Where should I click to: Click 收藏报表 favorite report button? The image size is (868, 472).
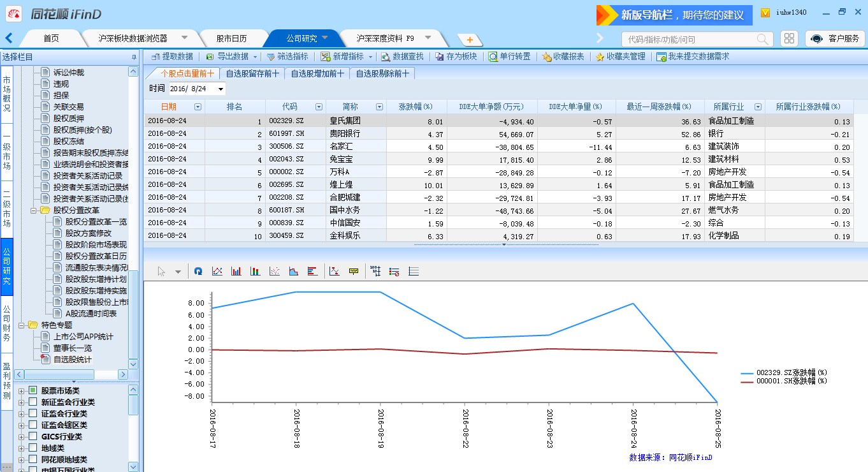563,57
